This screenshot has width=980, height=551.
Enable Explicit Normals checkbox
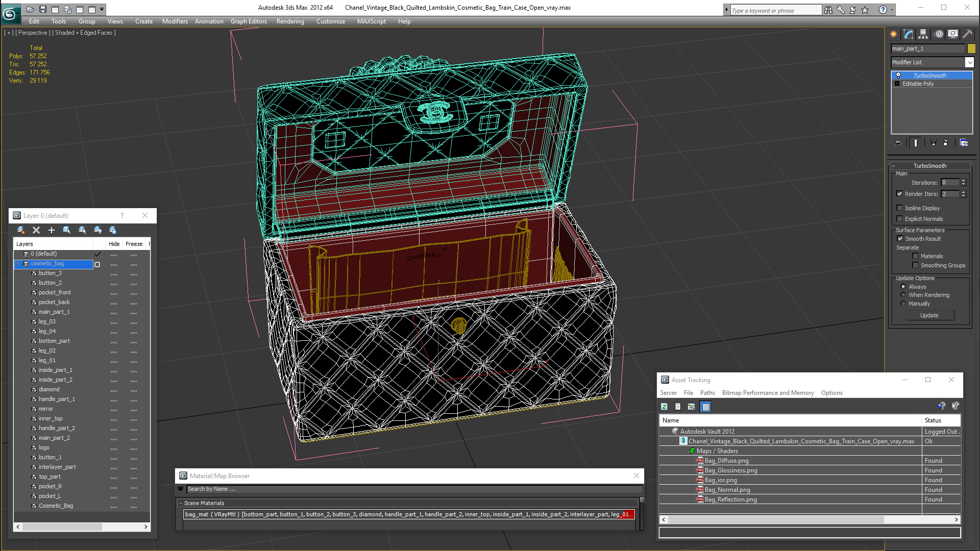(900, 219)
